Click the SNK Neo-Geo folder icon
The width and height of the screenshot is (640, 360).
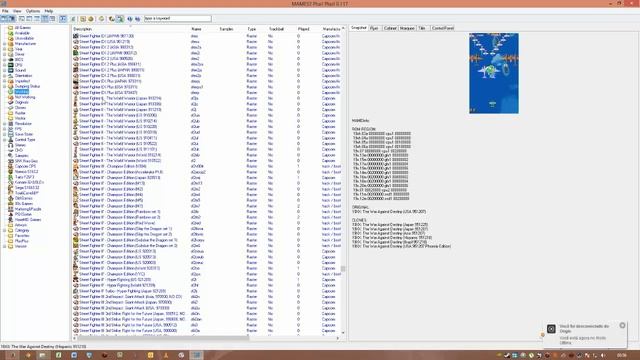(11, 161)
